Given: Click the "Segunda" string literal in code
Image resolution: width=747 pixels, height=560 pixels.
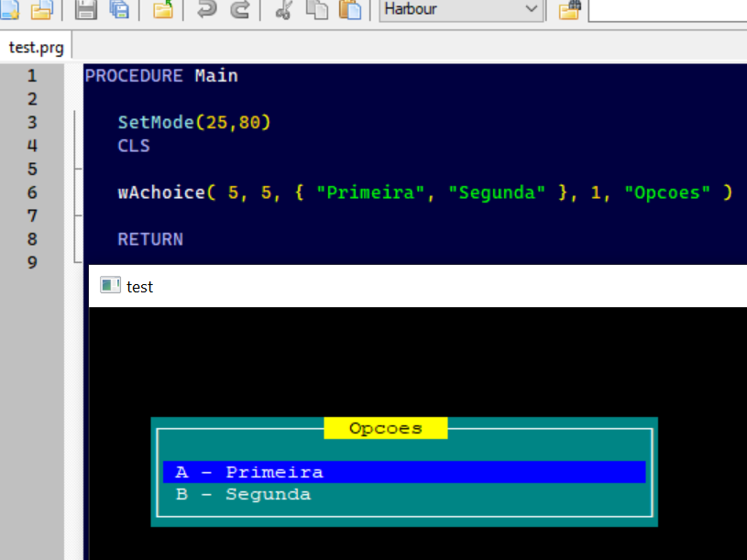Looking at the screenshot, I should pyautogui.click(x=497, y=192).
